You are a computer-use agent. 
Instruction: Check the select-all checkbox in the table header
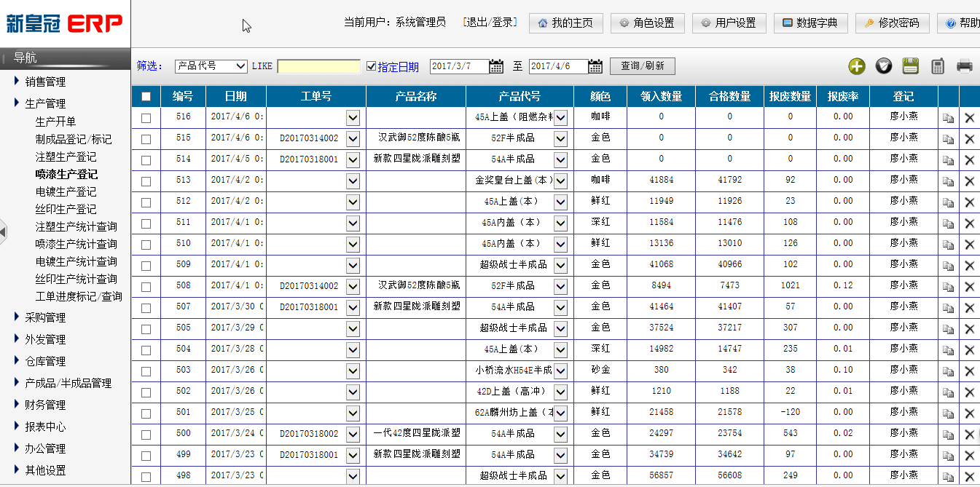(x=146, y=96)
